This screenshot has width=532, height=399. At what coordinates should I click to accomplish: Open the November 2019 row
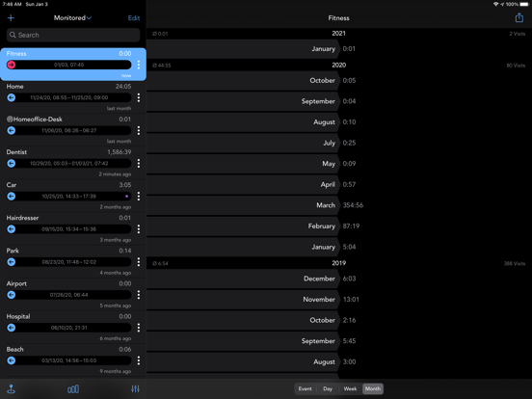pos(339,300)
